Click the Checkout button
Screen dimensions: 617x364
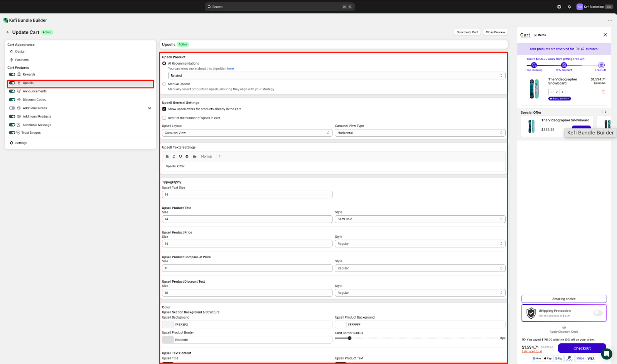[x=582, y=348]
